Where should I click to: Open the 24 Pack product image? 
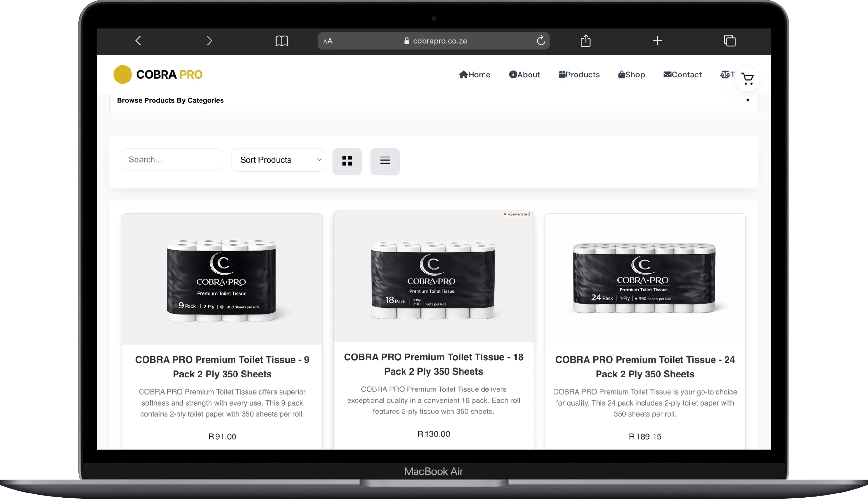click(645, 279)
